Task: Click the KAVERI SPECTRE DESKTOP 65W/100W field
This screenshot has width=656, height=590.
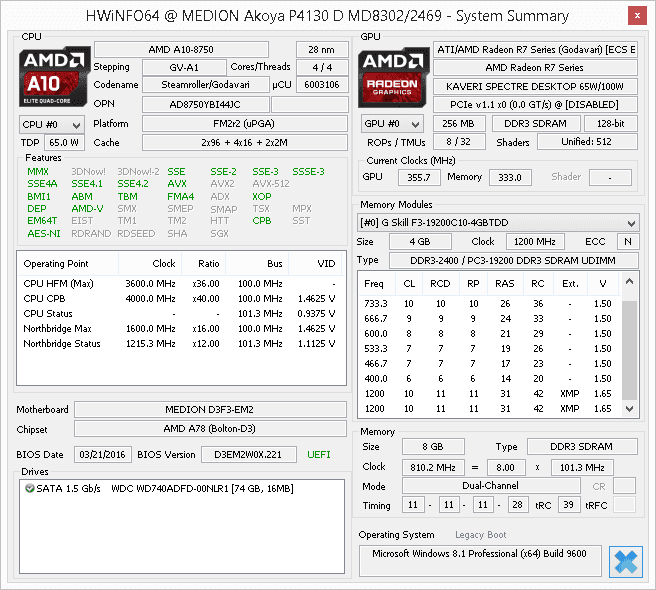Action: tap(536, 87)
